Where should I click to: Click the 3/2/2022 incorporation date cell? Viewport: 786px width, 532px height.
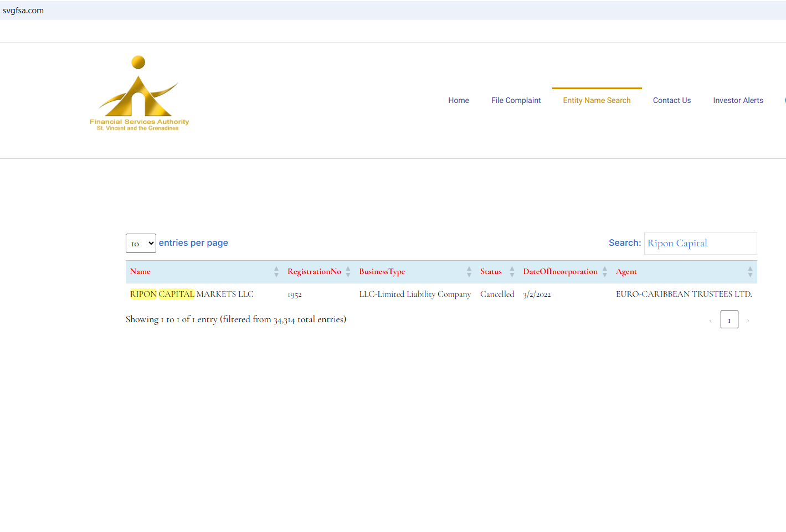[537, 295]
